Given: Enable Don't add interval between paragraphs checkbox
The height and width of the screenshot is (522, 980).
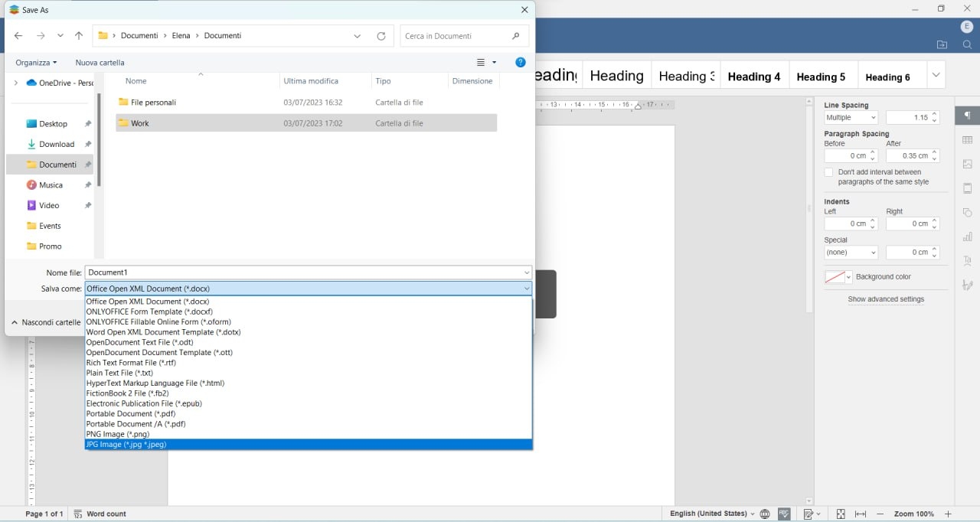Looking at the screenshot, I should 828,173.
